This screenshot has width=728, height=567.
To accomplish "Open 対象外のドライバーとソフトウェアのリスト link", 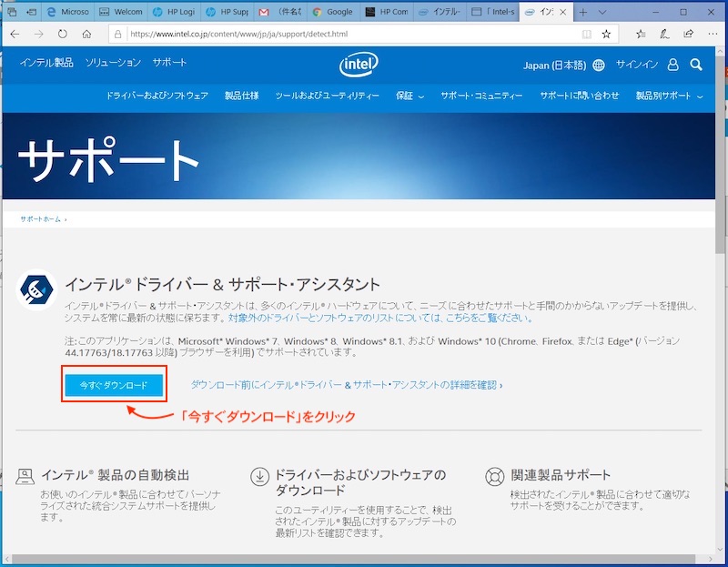I will pos(379,319).
